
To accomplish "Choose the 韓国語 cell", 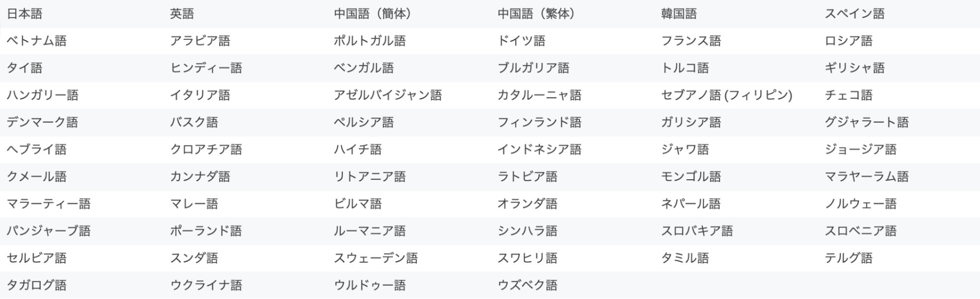I will [x=679, y=14].
